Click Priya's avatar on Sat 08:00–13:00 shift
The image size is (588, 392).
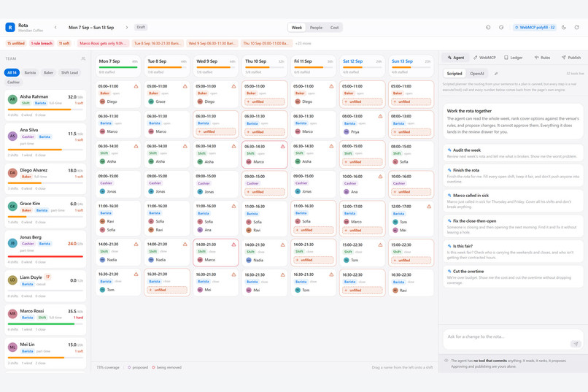(346, 132)
